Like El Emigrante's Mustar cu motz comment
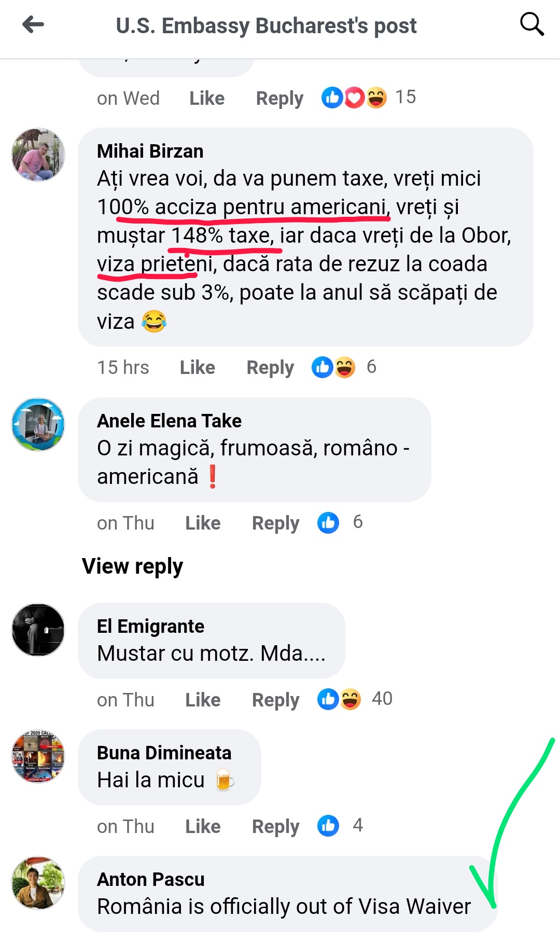The height and width of the screenshot is (944, 560). 203,700
